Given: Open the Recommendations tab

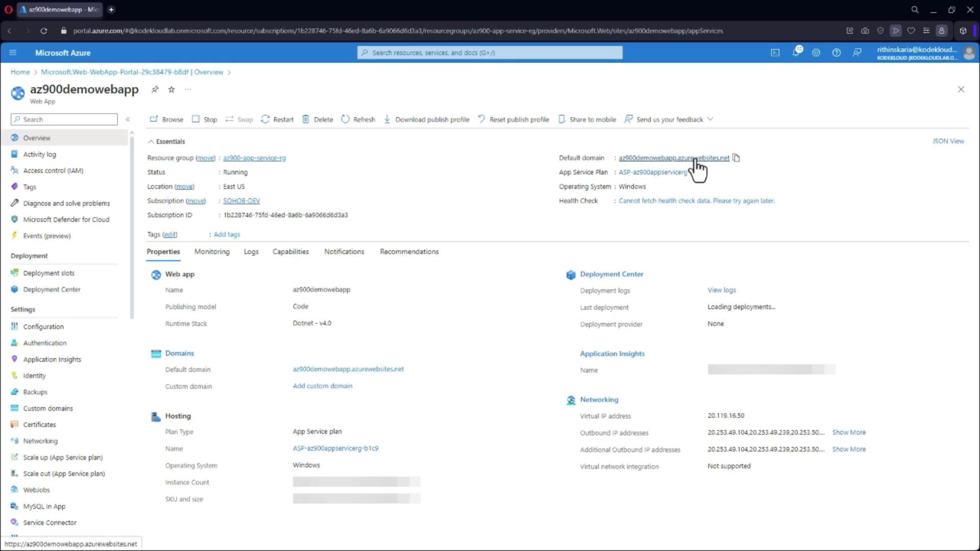Looking at the screenshot, I should [x=409, y=252].
